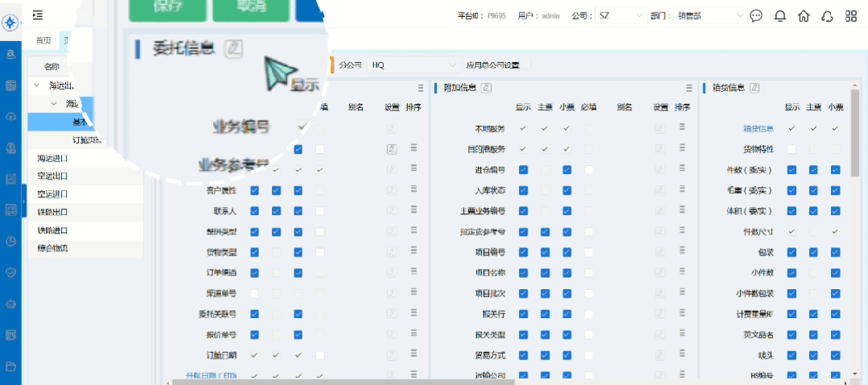Open the pie chart sidebar icon
Screen dimensions: 868x385
click(10, 241)
